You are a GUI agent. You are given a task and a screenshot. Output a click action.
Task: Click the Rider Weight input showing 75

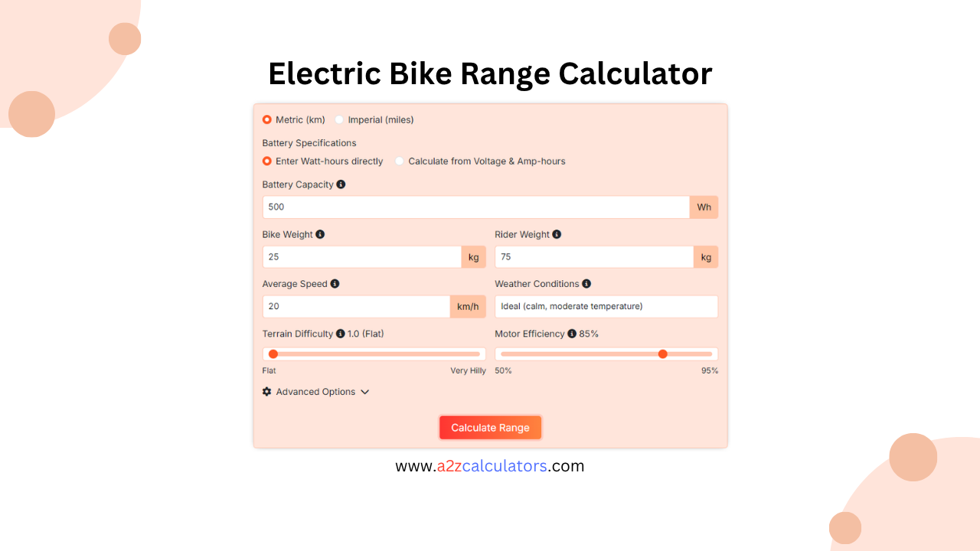(x=593, y=256)
